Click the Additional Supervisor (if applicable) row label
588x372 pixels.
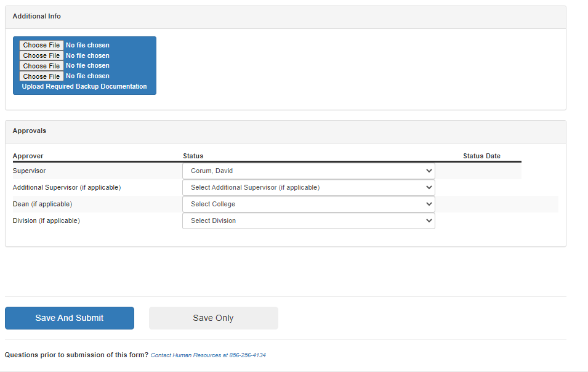coord(66,188)
